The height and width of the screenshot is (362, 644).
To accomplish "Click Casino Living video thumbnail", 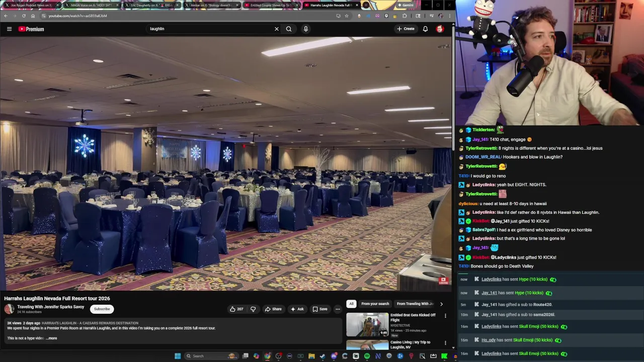I will (x=367, y=345).
